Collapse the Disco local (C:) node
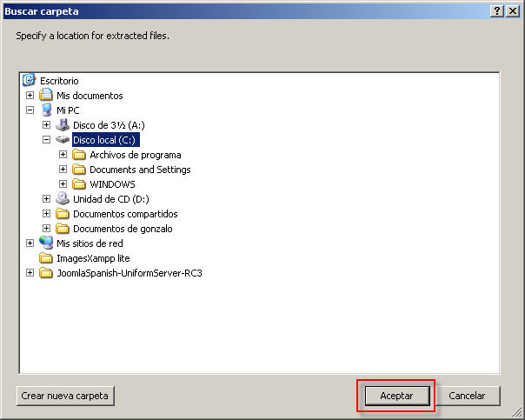The image size is (525, 420). coord(47,140)
